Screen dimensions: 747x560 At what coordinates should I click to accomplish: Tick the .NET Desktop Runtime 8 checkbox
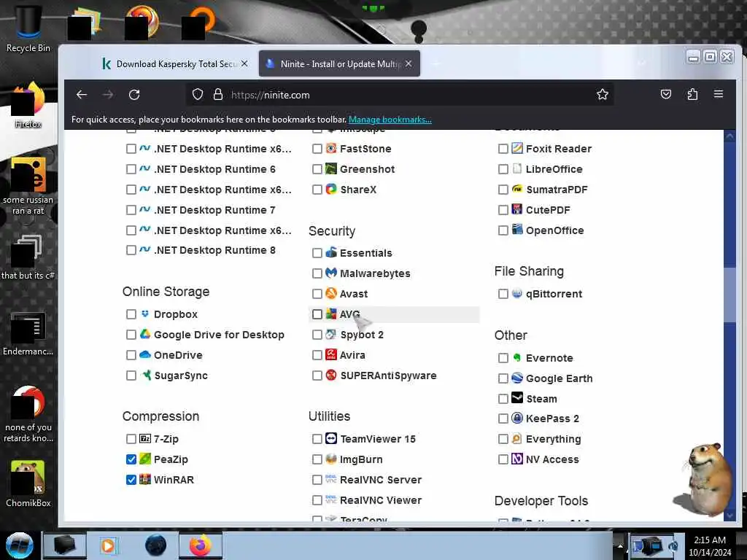pyautogui.click(x=131, y=251)
